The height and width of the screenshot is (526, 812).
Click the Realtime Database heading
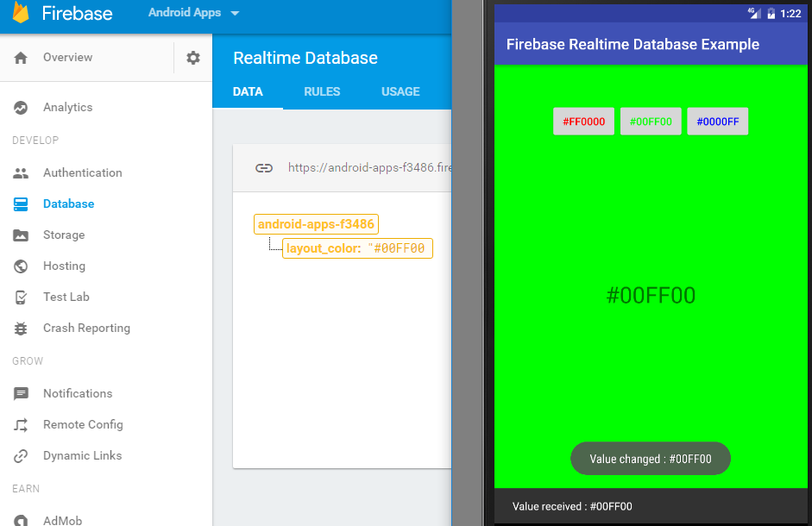(x=305, y=58)
